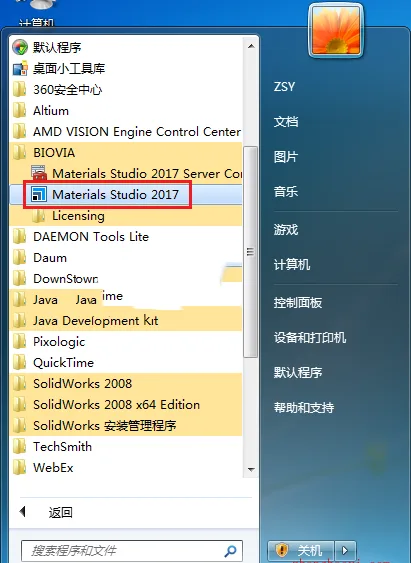Open 控制面板 from the right pane
The image size is (411, 563).
tap(298, 303)
